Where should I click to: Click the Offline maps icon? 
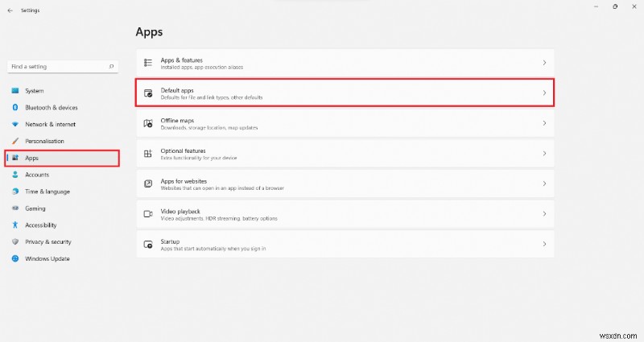pyautogui.click(x=147, y=123)
